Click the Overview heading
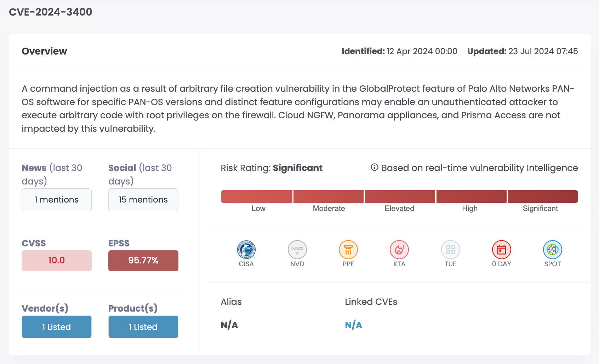The image size is (599, 364). 44,51
